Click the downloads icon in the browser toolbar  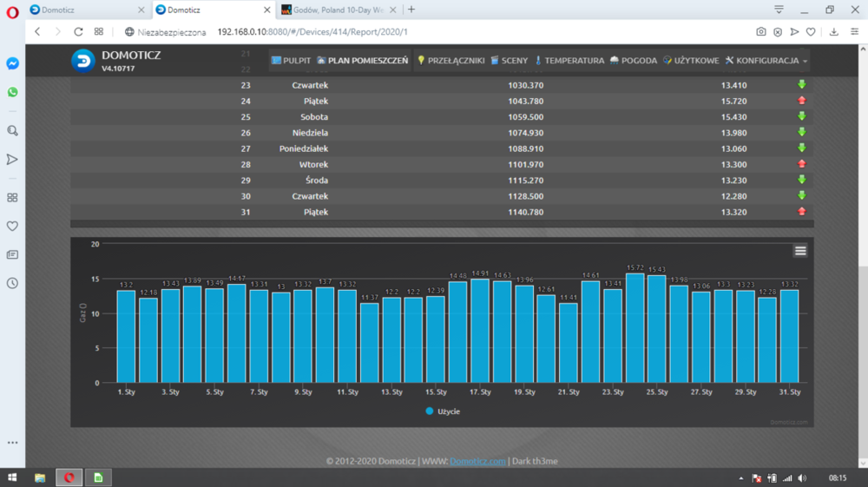833,31
